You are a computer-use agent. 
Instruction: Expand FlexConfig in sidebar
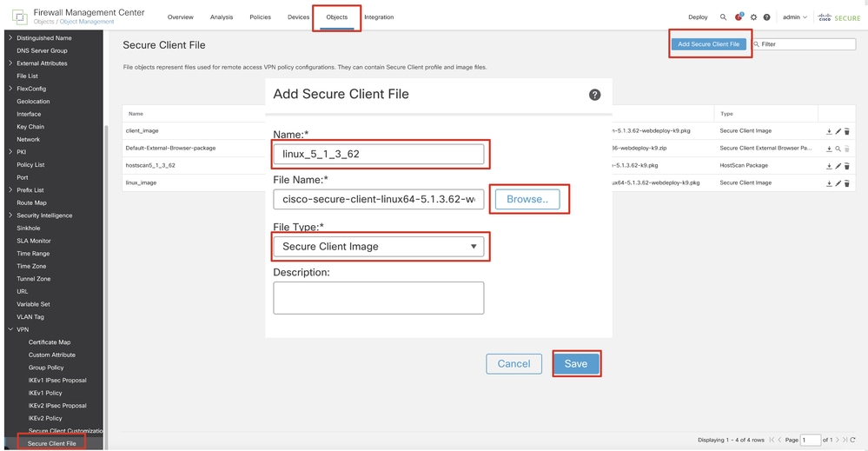tap(10, 89)
